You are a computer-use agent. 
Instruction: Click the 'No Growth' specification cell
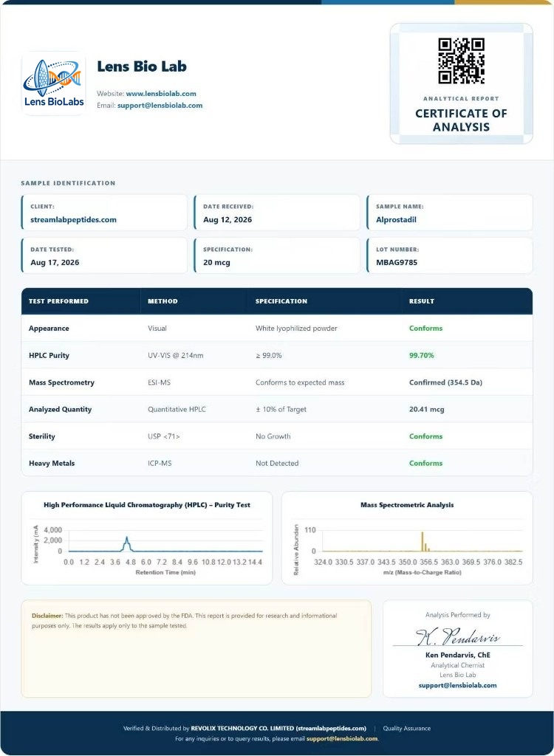(273, 436)
